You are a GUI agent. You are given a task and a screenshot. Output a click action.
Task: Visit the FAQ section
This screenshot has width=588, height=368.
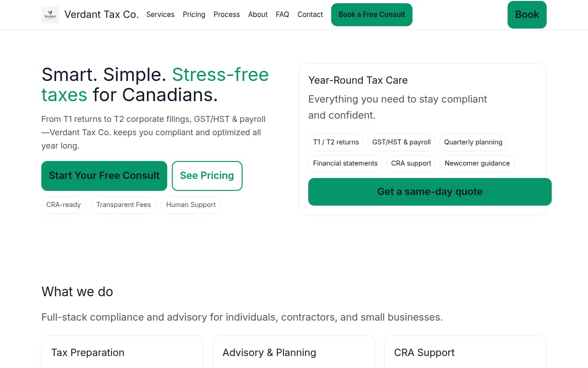click(x=282, y=14)
